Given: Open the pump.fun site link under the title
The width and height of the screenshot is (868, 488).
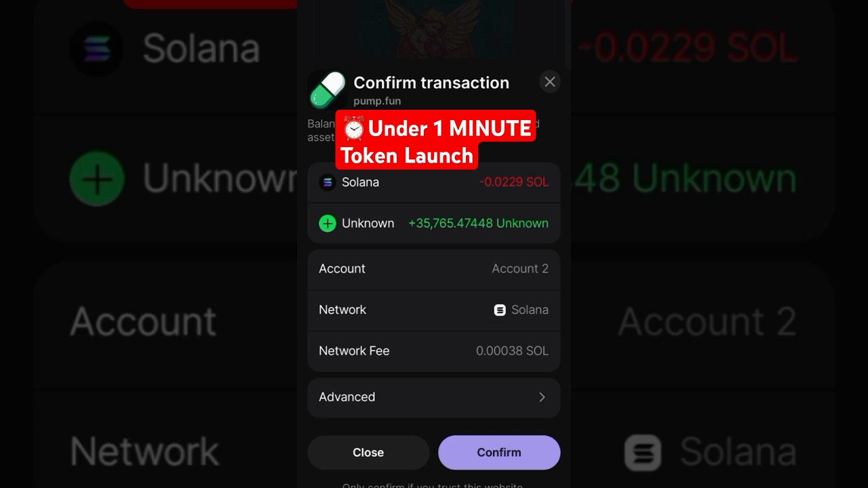Looking at the screenshot, I should pyautogui.click(x=377, y=101).
